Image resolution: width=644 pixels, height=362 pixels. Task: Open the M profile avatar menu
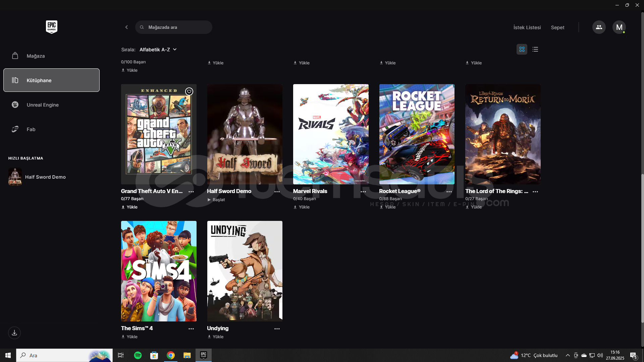619,27
